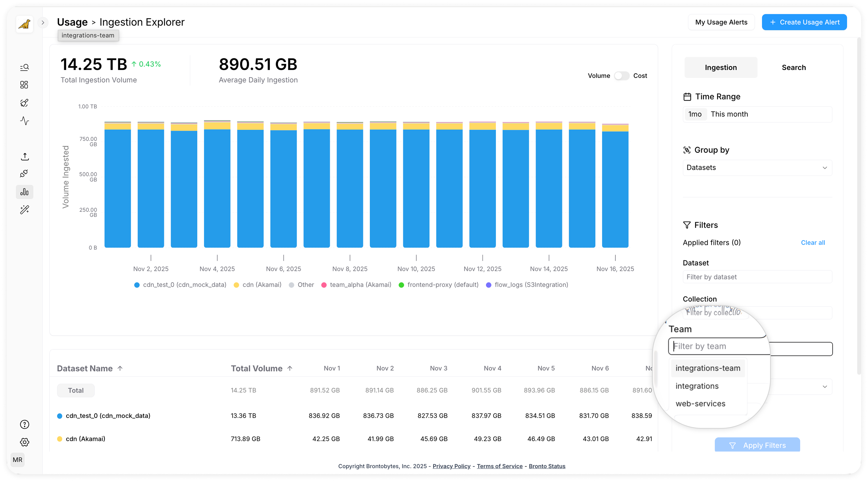Image resolution: width=868 pixels, height=482 pixels.
Task: Open the log search sidebar icon
Action: coord(24,67)
